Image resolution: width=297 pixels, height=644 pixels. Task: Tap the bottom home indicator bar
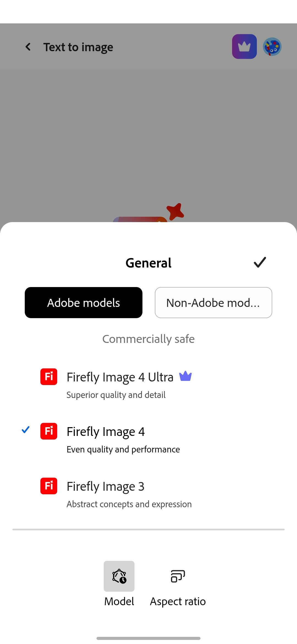tap(148, 638)
